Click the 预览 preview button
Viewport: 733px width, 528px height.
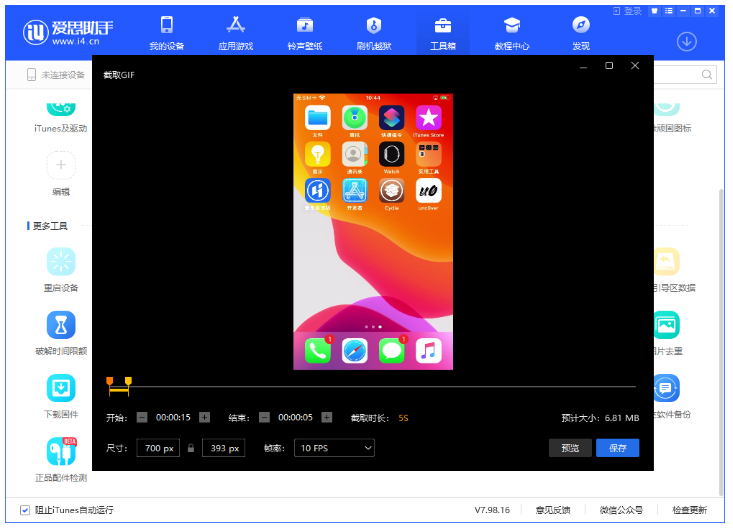coord(570,448)
